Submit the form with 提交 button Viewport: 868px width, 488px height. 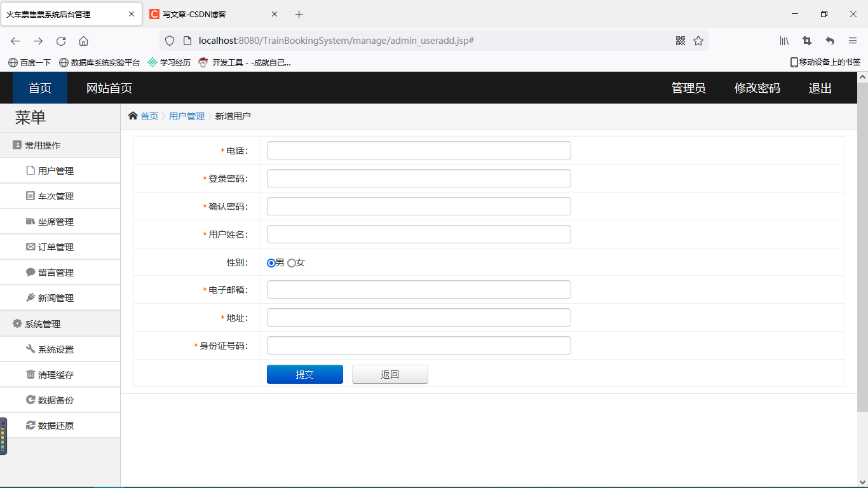coord(304,374)
